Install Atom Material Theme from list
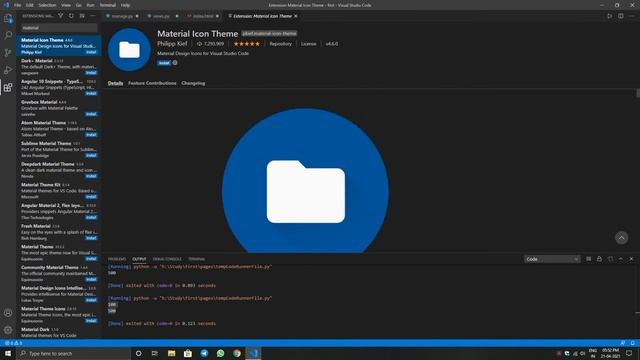This screenshot has height=360, width=640. pos(91,135)
